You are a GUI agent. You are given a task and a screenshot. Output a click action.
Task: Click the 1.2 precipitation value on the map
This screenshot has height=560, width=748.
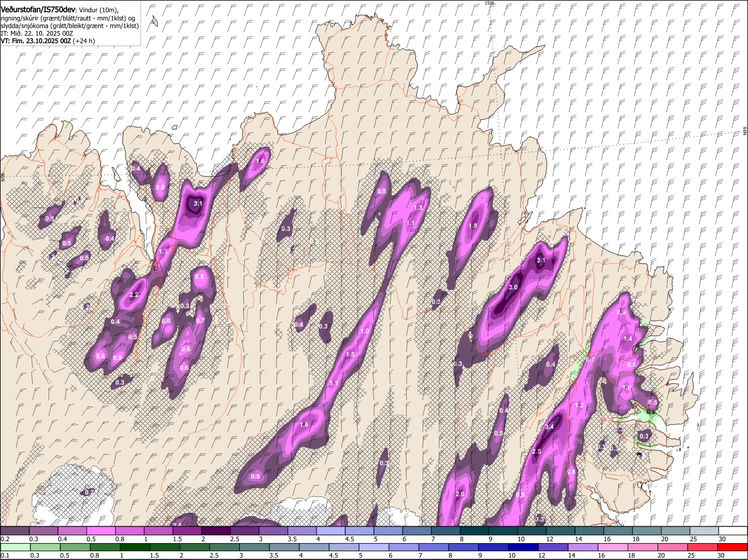point(579,405)
